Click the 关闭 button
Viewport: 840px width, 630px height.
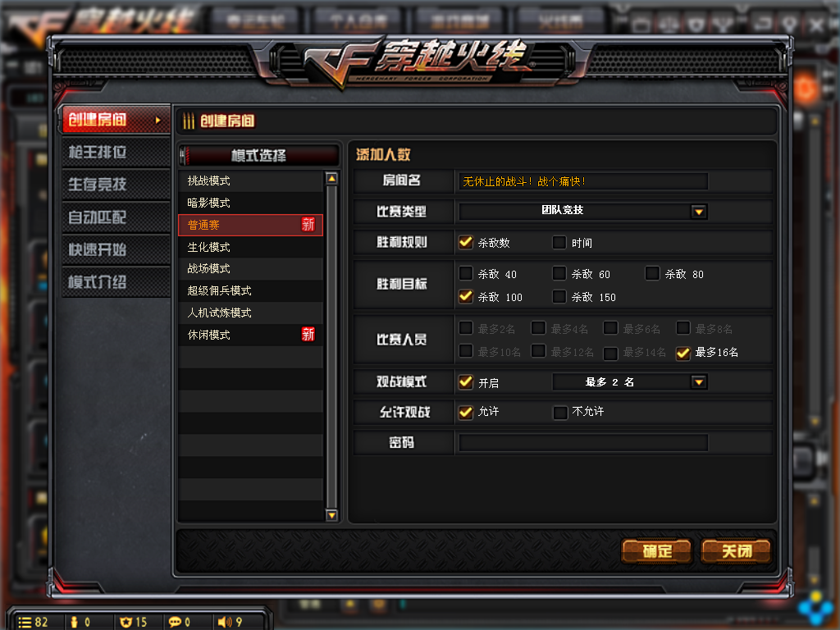(736, 551)
